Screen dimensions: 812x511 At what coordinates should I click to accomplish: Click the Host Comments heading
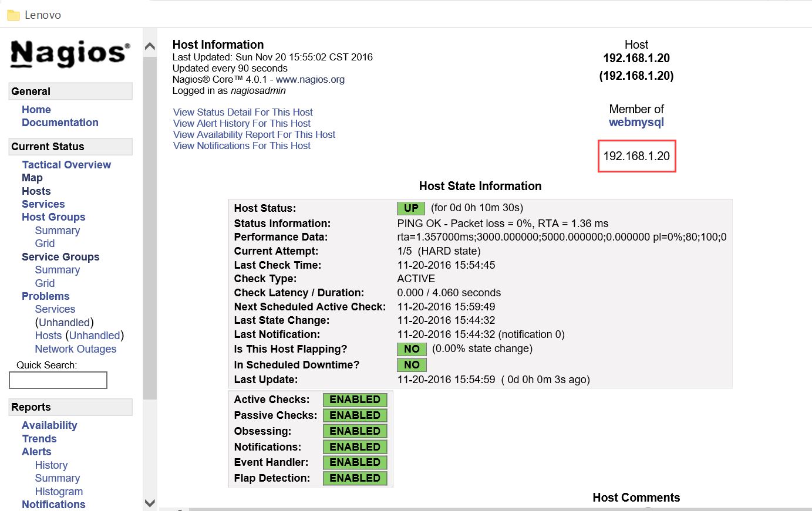pyautogui.click(x=636, y=498)
